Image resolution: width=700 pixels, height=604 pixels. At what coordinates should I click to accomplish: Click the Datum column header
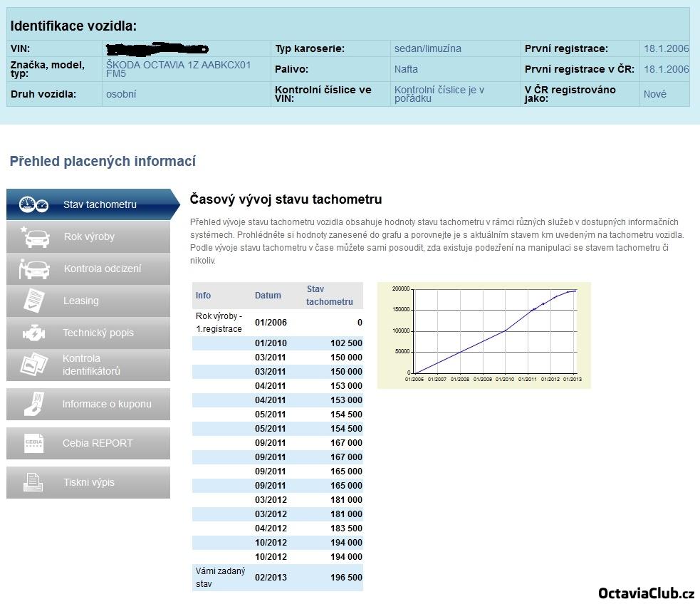(268, 296)
